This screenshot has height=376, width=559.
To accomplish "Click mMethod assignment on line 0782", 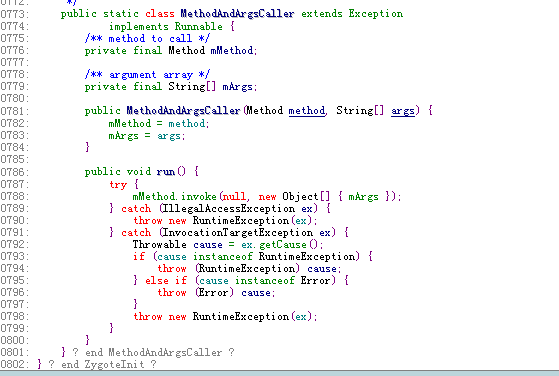I will point(130,123).
